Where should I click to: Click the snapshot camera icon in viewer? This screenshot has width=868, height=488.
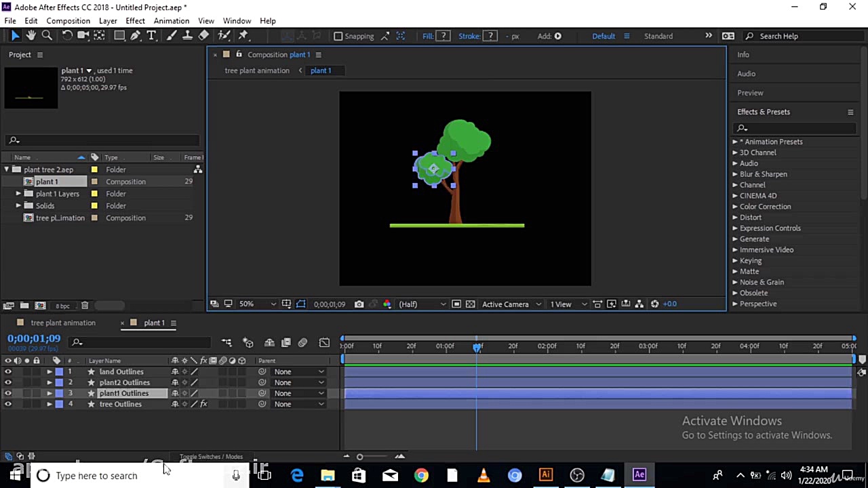(x=359, y=304)
